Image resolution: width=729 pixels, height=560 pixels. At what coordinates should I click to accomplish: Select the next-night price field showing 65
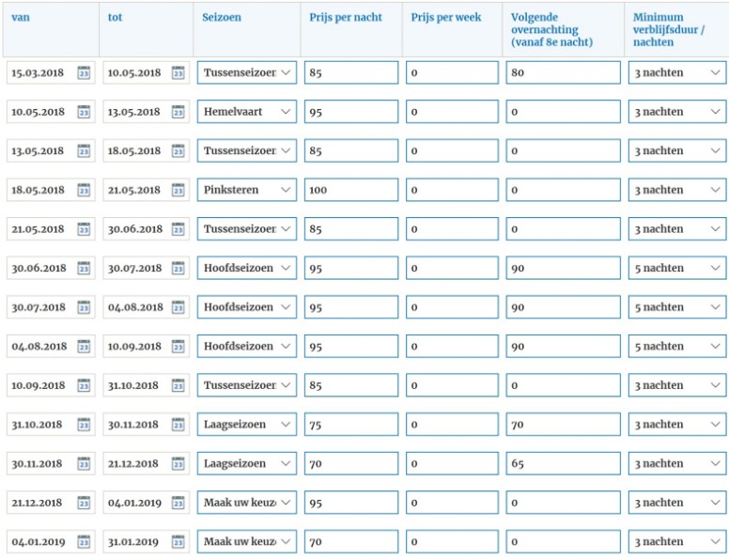[562, 464]
